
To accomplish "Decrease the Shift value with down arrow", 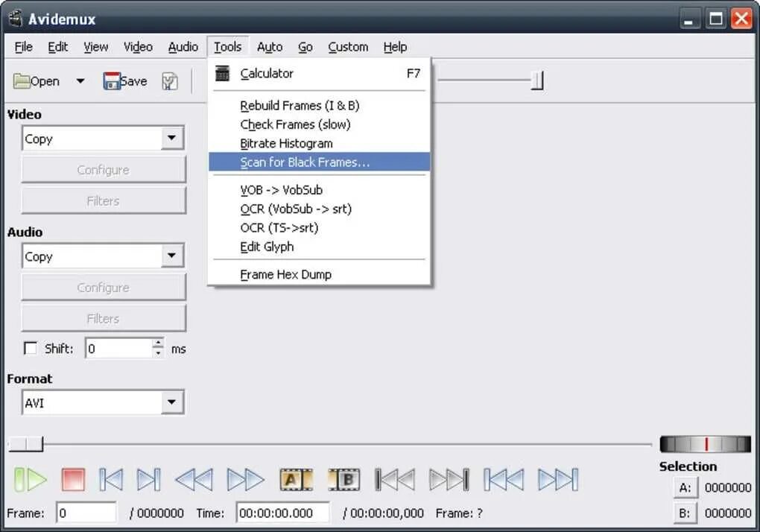I will coord(158,353).
